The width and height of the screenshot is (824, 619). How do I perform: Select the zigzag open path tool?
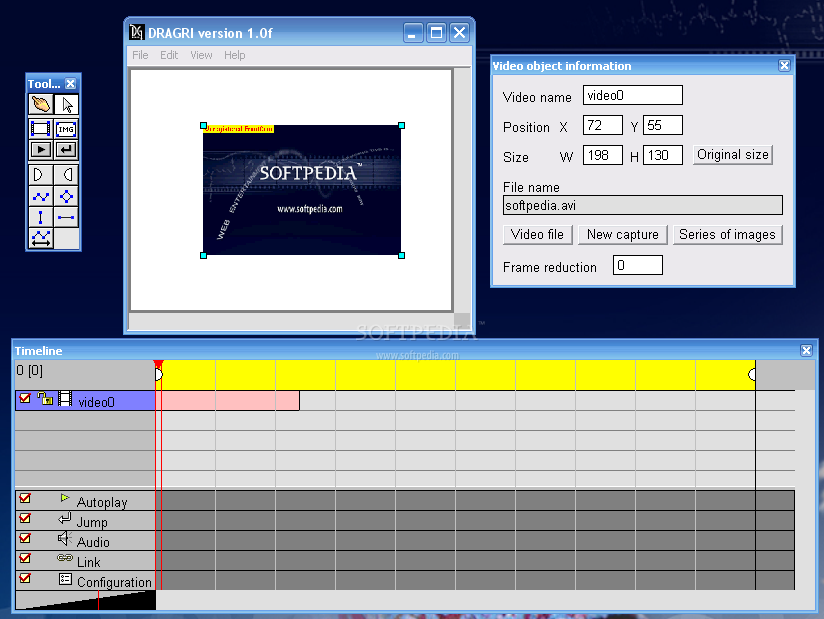(40, 197)
